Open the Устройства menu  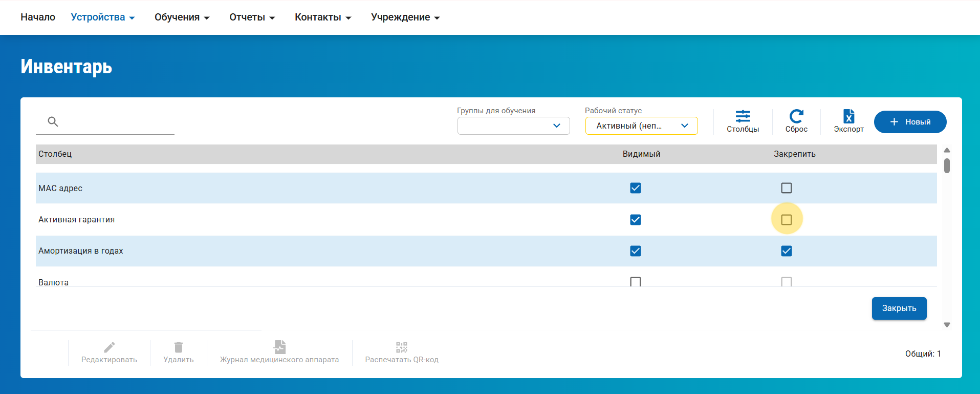coord(102,17)
